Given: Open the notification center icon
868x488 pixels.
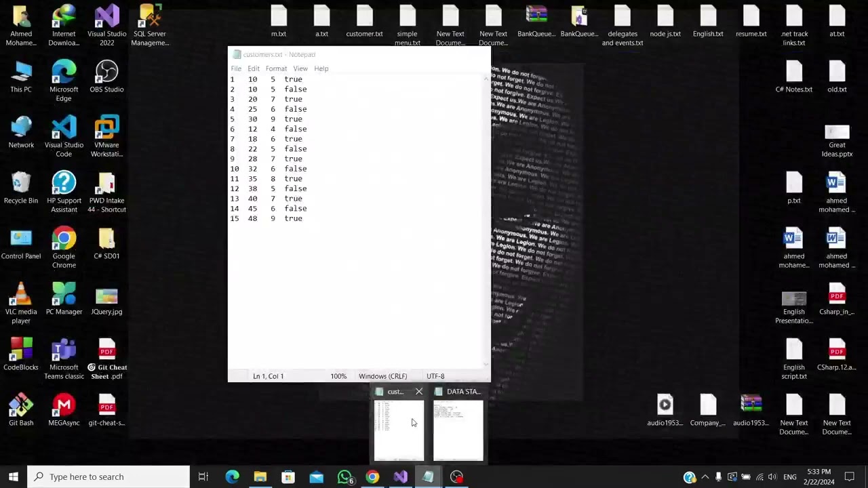Looking at the screenshot, I should [x=850, y=476].
